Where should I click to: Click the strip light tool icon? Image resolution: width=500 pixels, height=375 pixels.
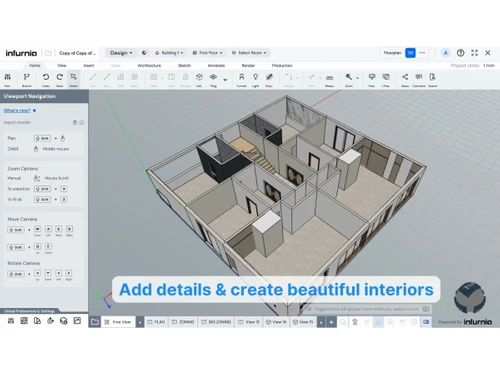click(269, 77)
